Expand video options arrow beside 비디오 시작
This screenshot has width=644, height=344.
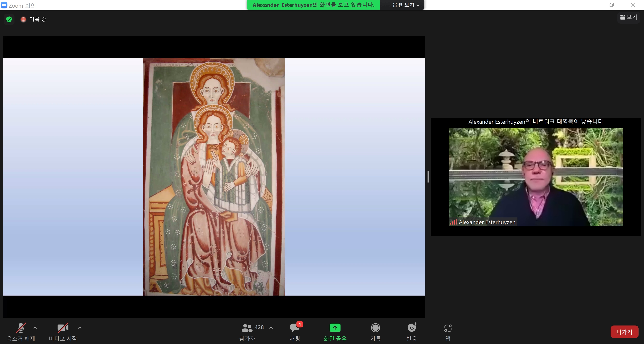tap(79, 328)
